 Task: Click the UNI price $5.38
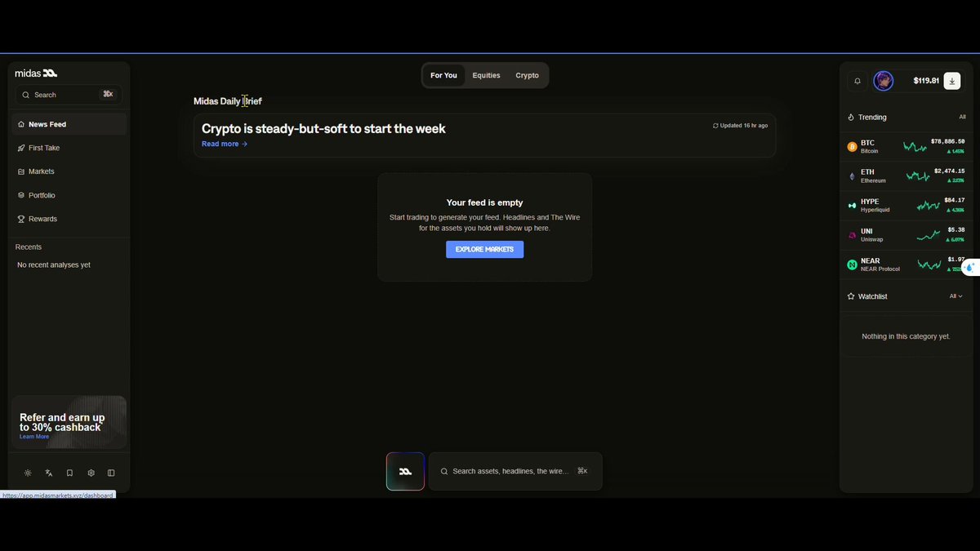click(955, 229)
